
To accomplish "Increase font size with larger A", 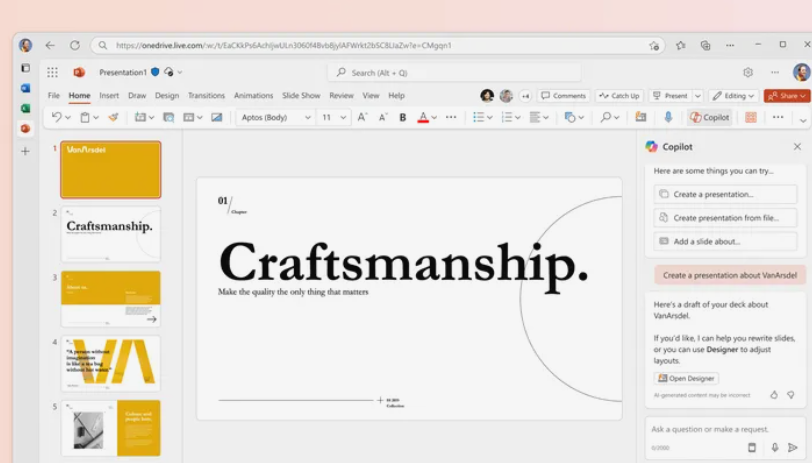I will 362,117.
